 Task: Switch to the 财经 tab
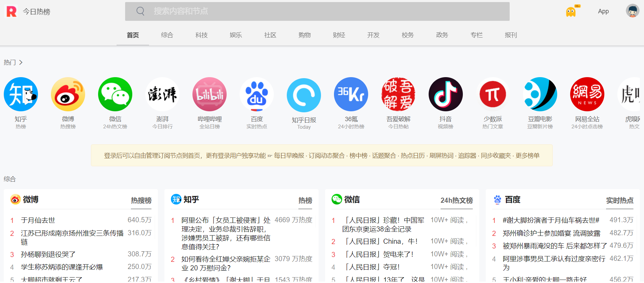[x=339, y=35]
